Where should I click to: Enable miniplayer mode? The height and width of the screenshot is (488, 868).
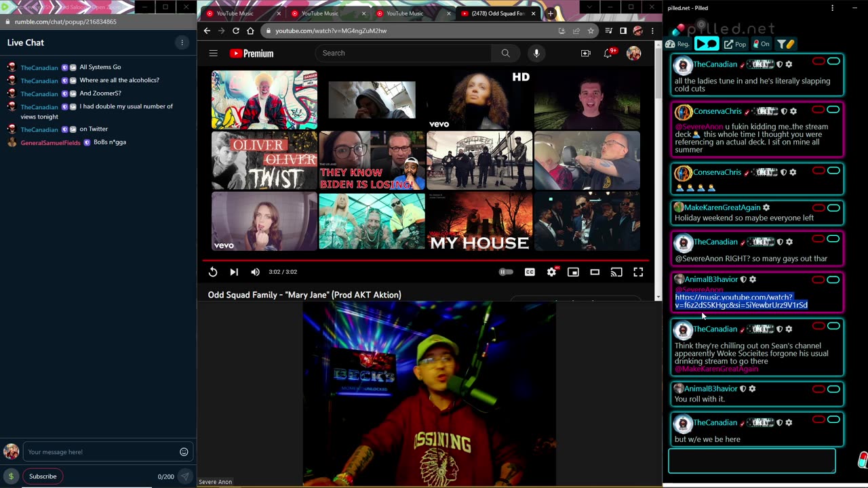573,272
